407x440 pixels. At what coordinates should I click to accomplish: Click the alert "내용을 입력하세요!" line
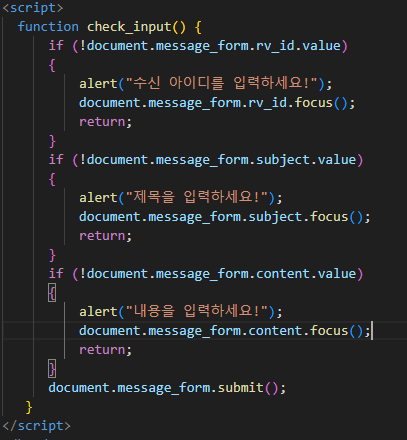click(x=181, y=311)
